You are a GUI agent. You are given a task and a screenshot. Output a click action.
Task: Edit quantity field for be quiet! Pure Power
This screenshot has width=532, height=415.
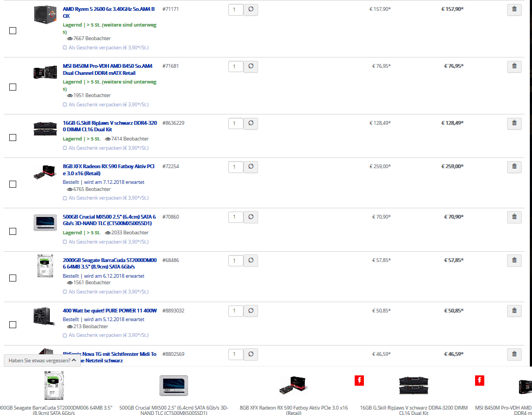tap(236, 311)
